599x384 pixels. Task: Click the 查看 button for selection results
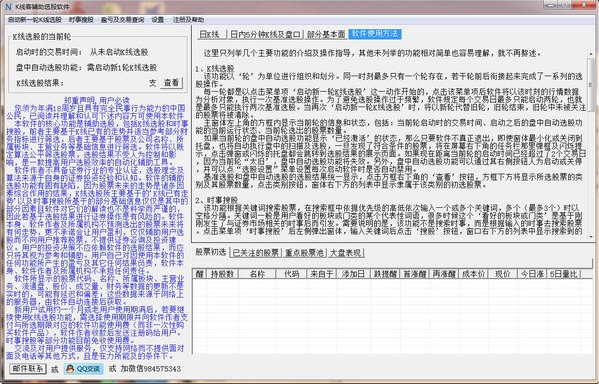point(172,83)
